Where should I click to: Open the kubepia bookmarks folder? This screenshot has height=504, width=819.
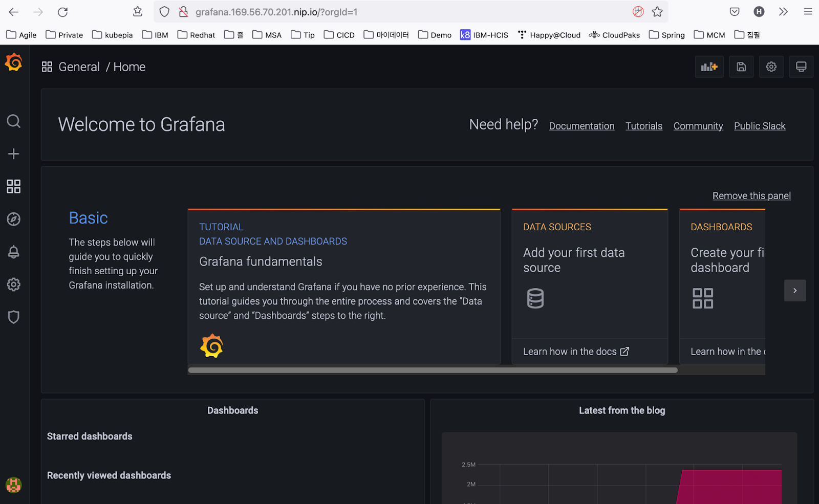click(113, 35)
